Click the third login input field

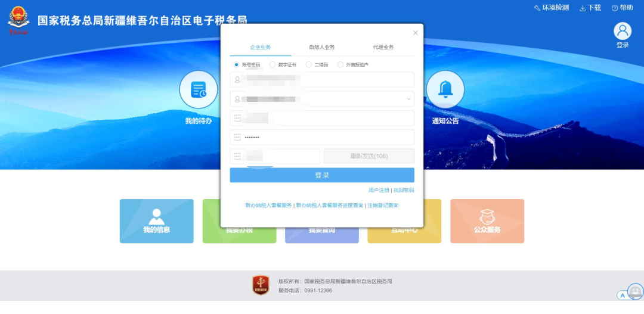(322, 118)
